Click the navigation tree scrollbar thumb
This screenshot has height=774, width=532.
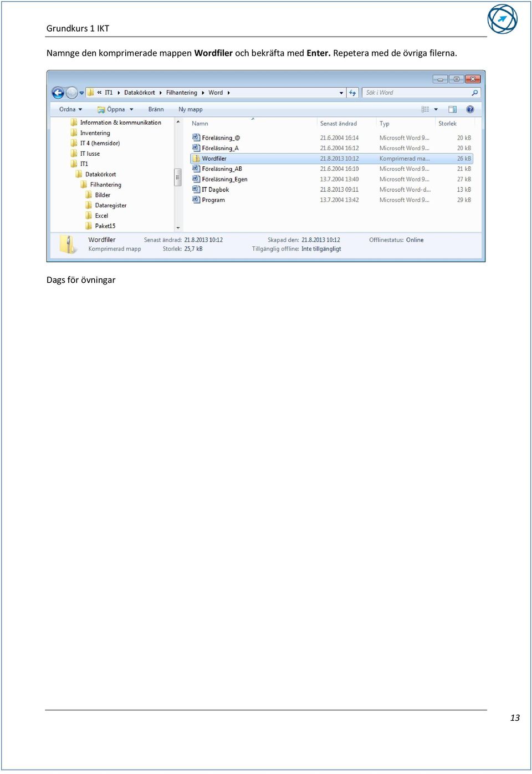point(178,177)
